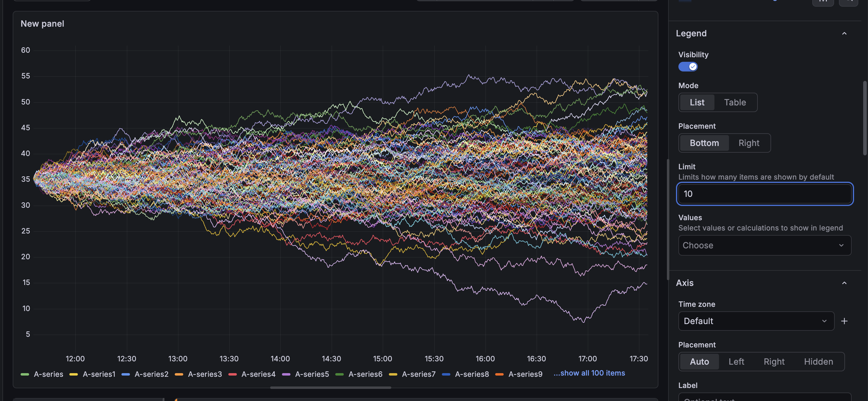This screenshot has width=868, height=401.
Task: Click the red color marker of A-series4
Action: coord(232,374)
